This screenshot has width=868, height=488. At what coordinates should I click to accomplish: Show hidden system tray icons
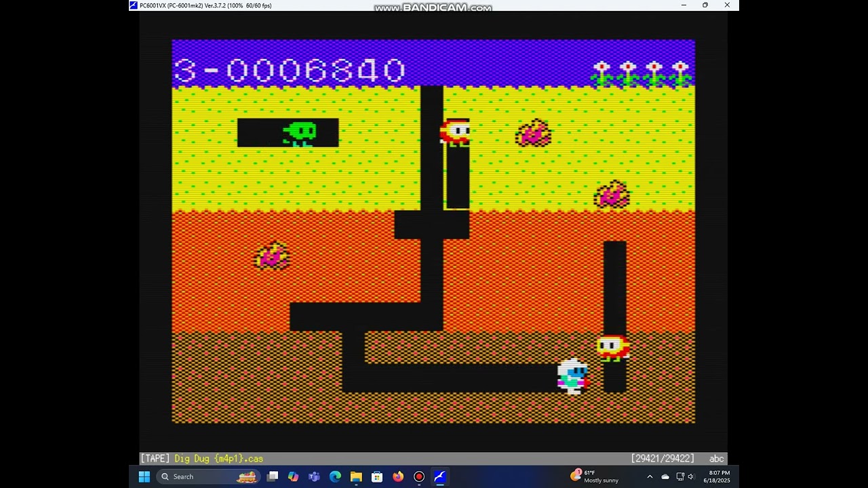click(x=650, y=476)
